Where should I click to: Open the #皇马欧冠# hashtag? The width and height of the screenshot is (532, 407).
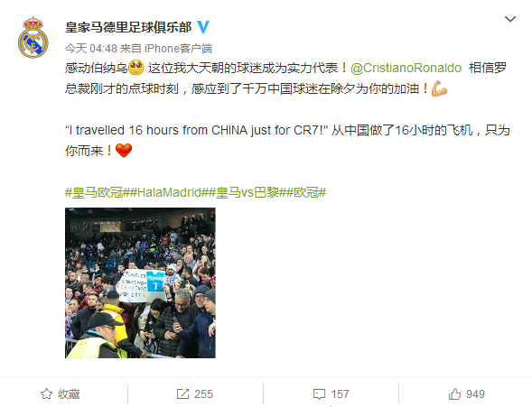[x=97, y=192]
